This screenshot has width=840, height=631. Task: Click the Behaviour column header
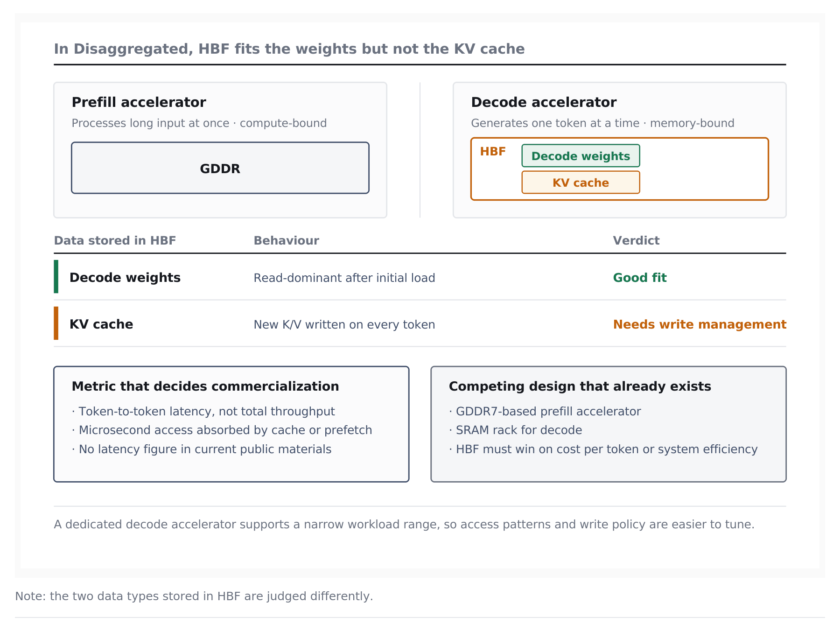coord(286,241)
